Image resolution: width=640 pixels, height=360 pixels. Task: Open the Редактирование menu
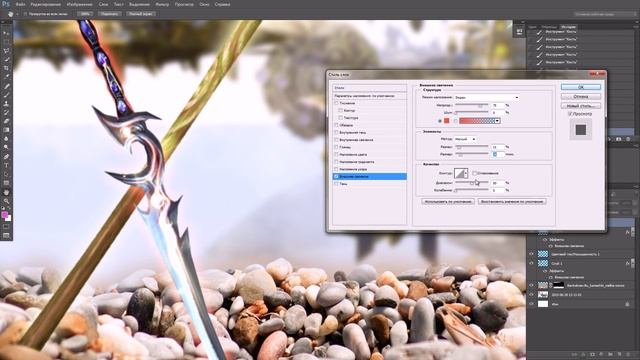pos(46,4)
